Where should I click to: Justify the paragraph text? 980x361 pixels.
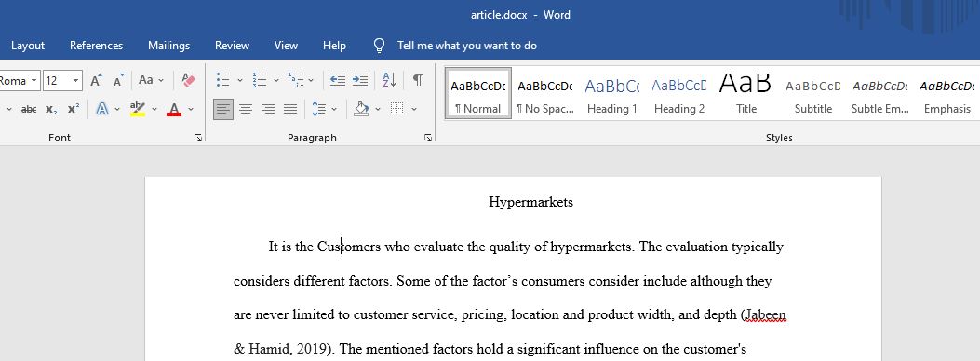pyautogui.click(x=290, y=109)
